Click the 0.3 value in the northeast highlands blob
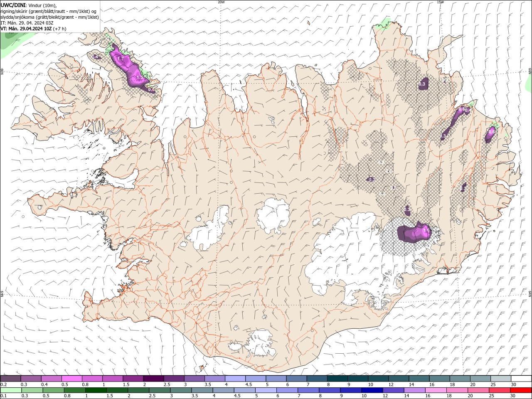Image resolution: width=532 pixels, height=399 pixels. [x=422, y=84]
